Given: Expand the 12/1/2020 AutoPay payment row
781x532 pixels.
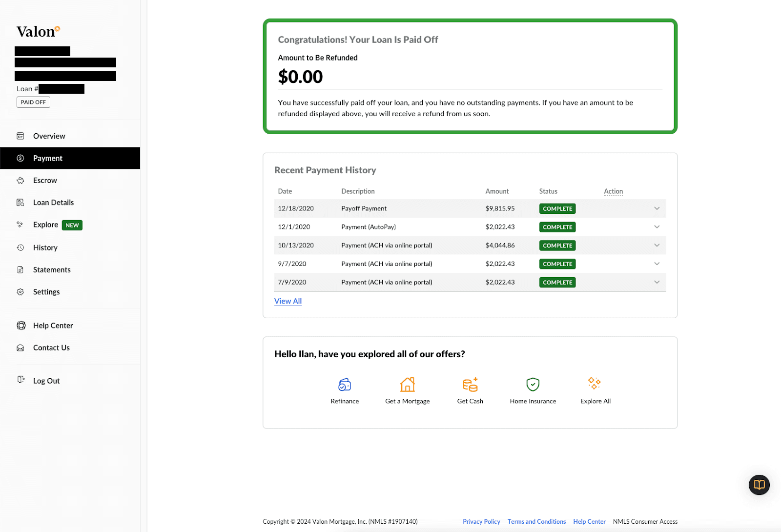Looking at the screenshot, I should click(657, 227).
